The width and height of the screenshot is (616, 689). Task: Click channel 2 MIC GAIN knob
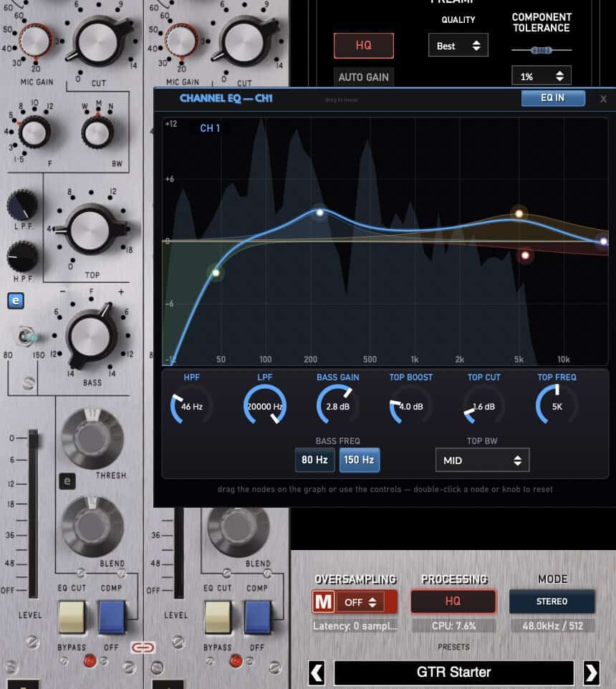(x=181, y=42)
